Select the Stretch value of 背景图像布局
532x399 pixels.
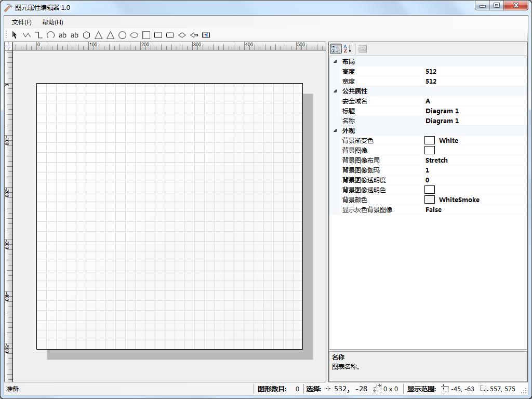[436, 160]
